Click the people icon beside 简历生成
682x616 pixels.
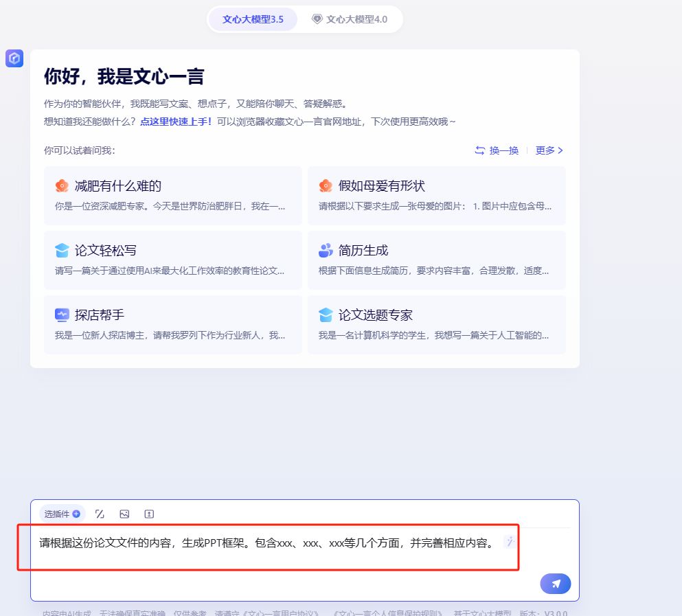tap(326, 250)
